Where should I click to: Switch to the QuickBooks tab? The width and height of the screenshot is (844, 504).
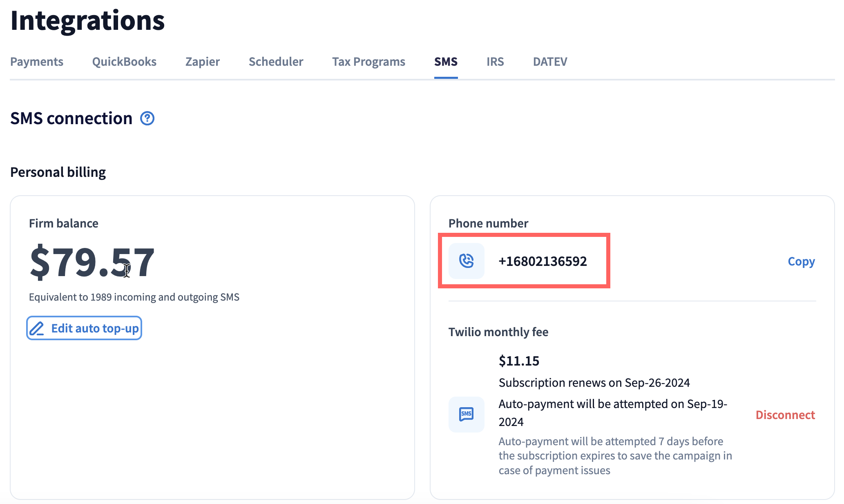[x=124, y=62]
